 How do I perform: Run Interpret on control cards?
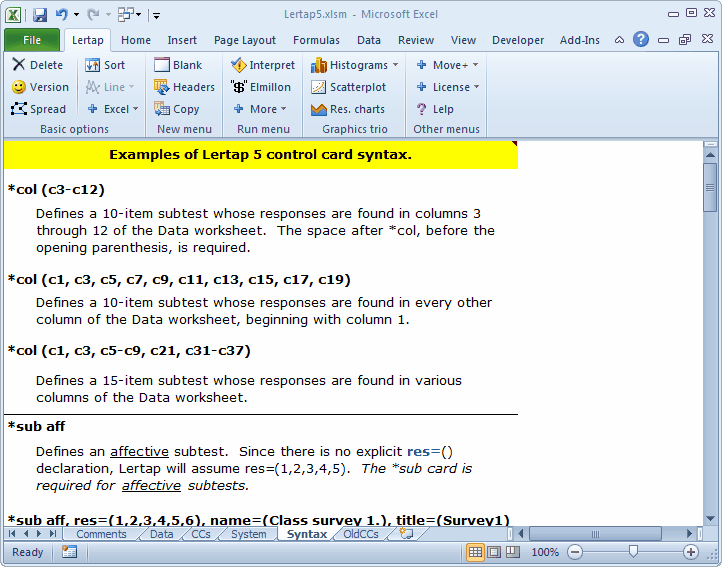[239, 65]
